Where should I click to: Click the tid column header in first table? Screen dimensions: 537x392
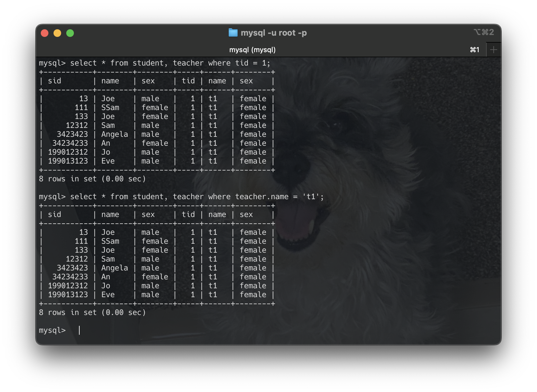pyautogui.click(x=189, y=81)
